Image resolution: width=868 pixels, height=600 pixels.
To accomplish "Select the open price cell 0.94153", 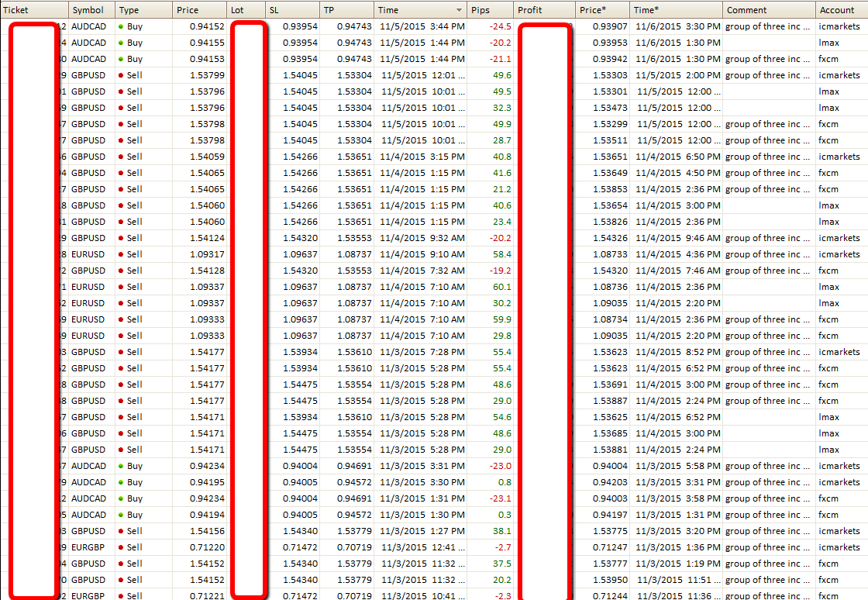I will pos(207,59).
